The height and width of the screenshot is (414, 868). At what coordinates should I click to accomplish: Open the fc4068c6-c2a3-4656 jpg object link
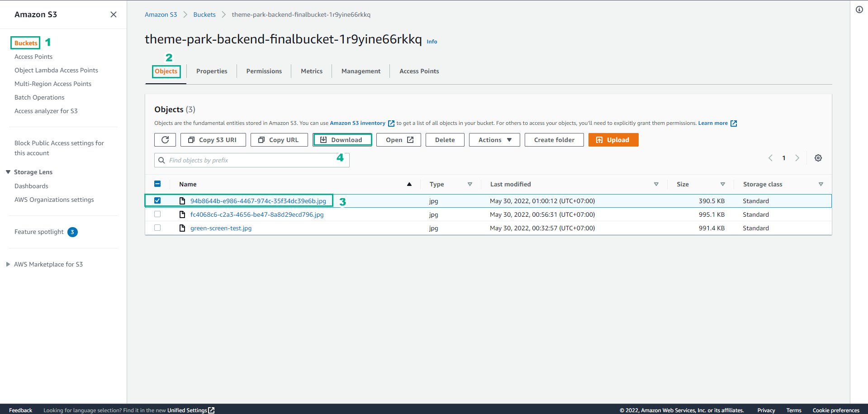(257, 214)
